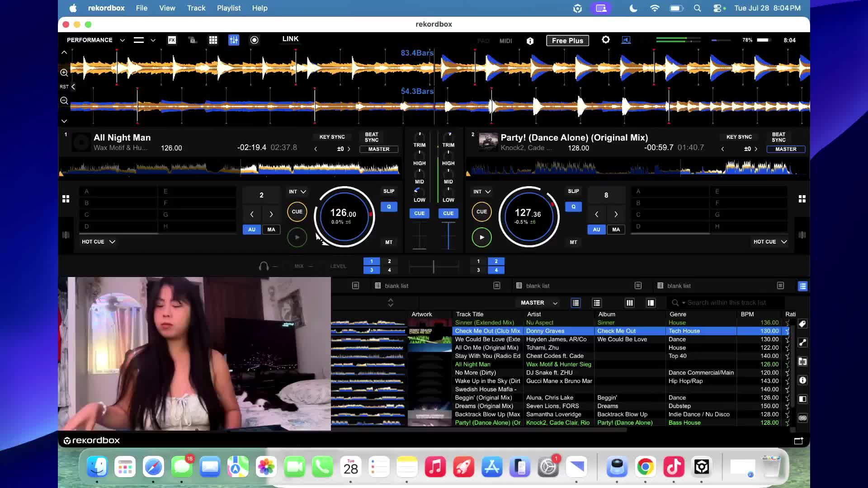Open the MASTER deck selector dropdown
868x488 pixels.
[x=539, y=303]
